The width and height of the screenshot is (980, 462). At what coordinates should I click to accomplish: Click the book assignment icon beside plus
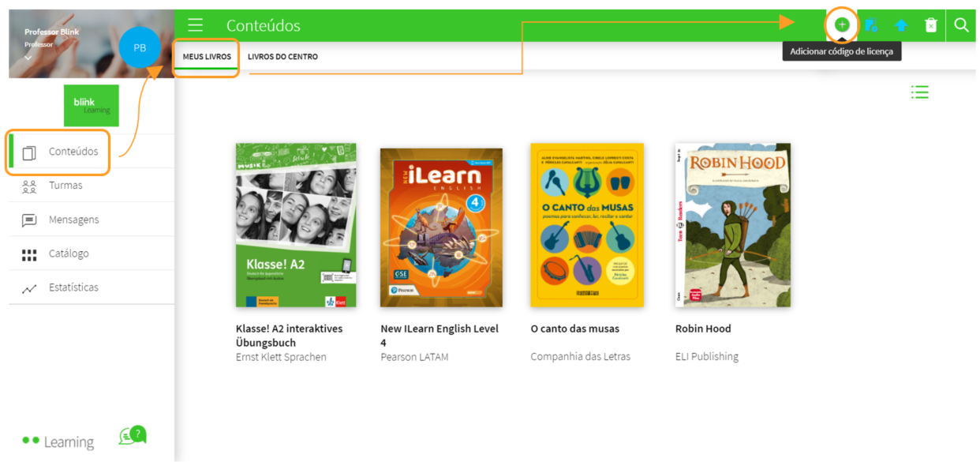(871, 25)
